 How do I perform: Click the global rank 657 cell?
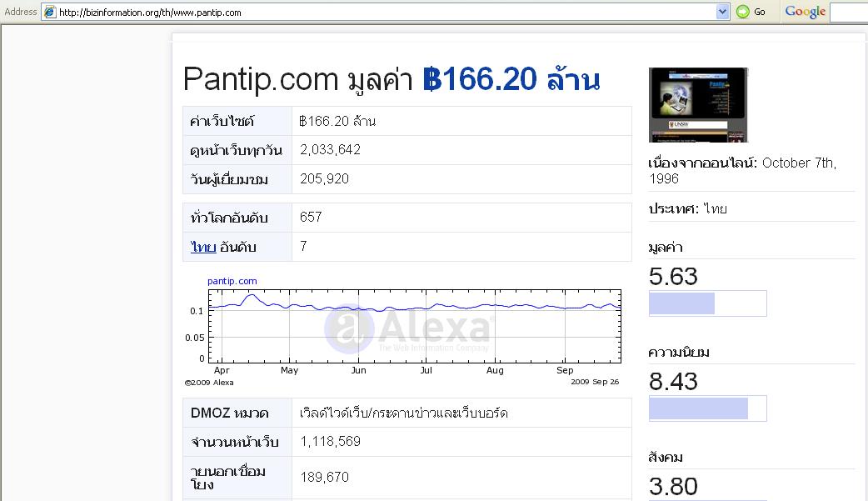tap(461, 218)
